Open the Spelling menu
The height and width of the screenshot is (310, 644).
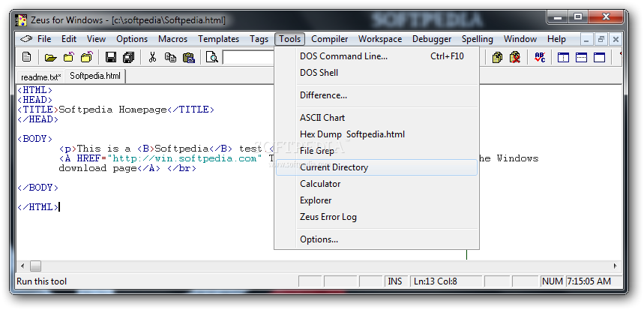click(x=478, y=39)
